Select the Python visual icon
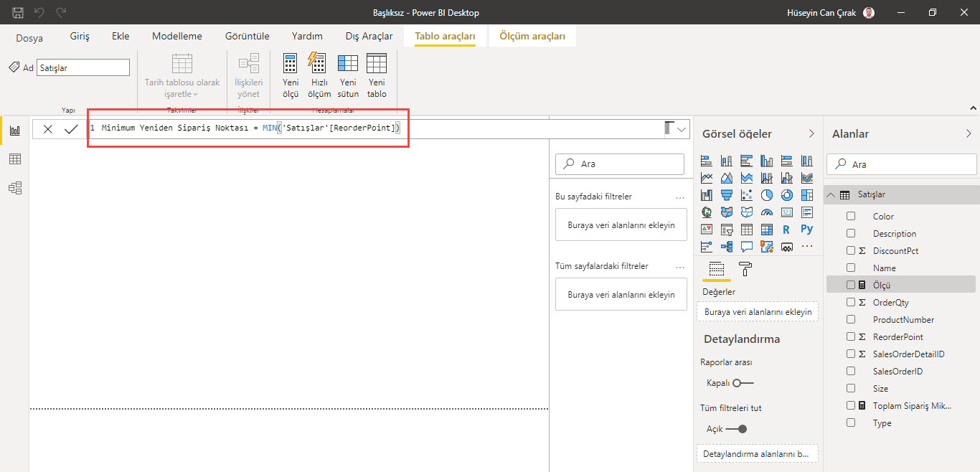 pyautogui.click(x=807, y=230)
